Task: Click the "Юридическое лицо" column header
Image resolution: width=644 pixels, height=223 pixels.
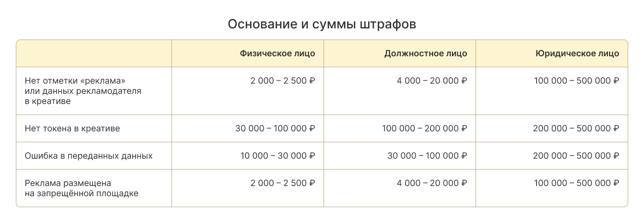Action: 577,54
